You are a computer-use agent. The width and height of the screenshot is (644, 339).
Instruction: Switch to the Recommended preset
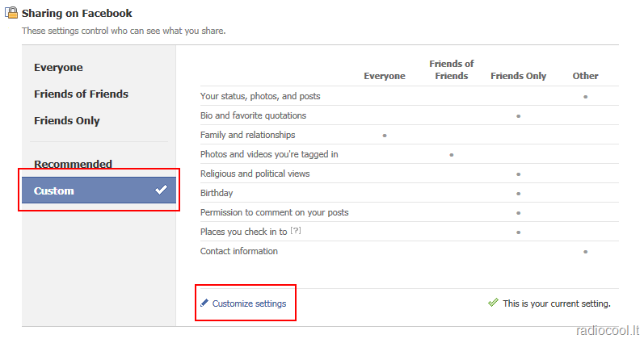click(x=73, y=165)
